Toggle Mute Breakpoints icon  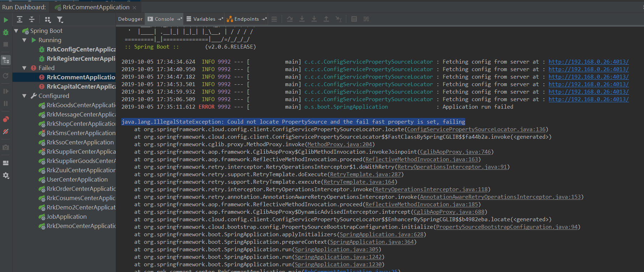[x=6, y=132]
